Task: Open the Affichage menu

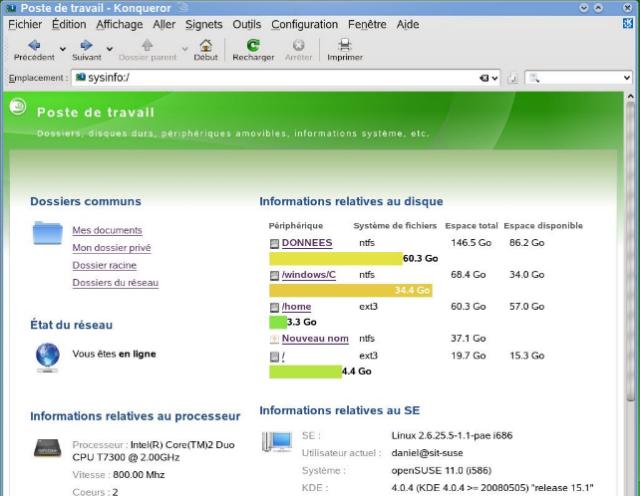Action: click(x=119, y=24)
